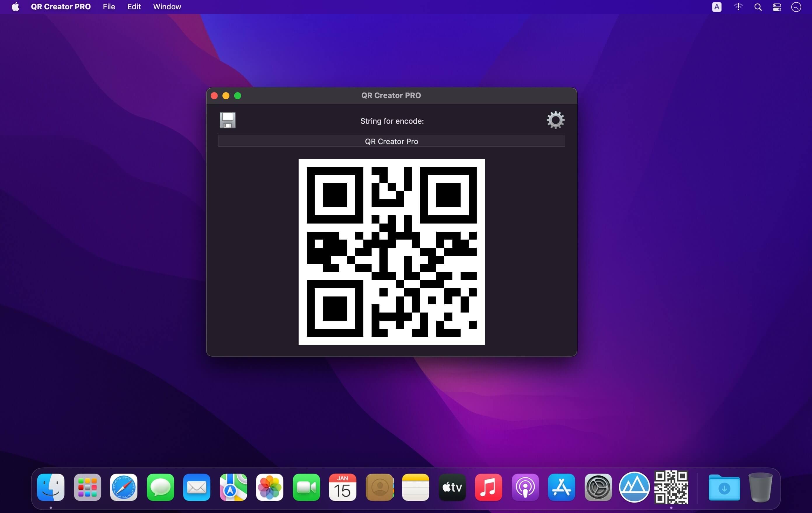Open App Store from the Dock
This screenshot has width=812, height=513.
coord(562,487)
